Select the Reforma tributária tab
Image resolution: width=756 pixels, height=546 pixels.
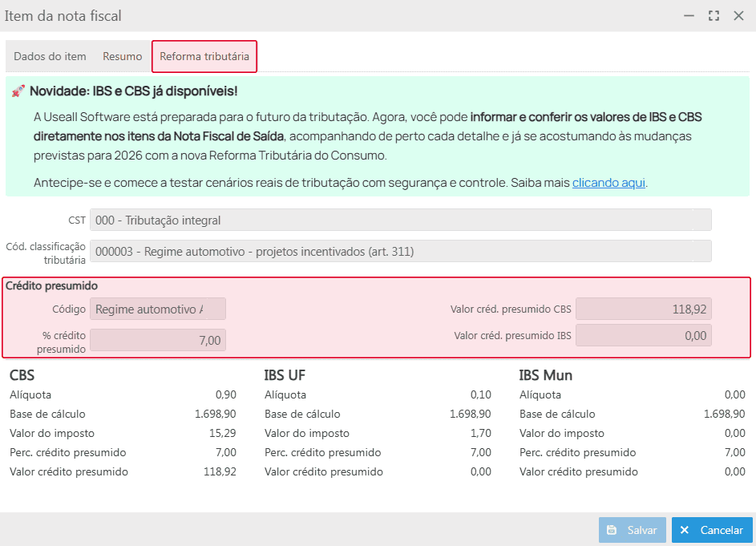[204, 57]
